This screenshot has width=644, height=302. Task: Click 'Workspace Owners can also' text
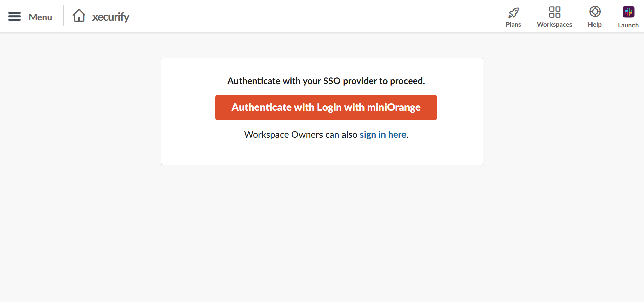[x=301, y=135]
